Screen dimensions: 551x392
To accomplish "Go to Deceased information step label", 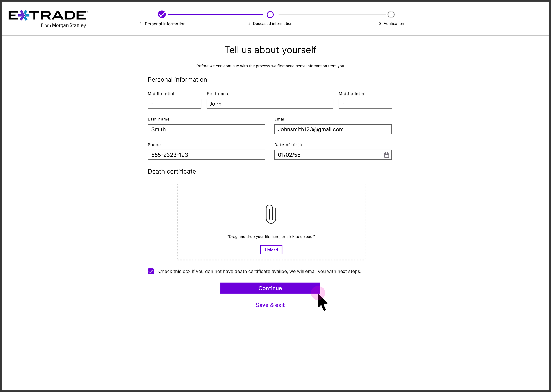I will [270, 24].
